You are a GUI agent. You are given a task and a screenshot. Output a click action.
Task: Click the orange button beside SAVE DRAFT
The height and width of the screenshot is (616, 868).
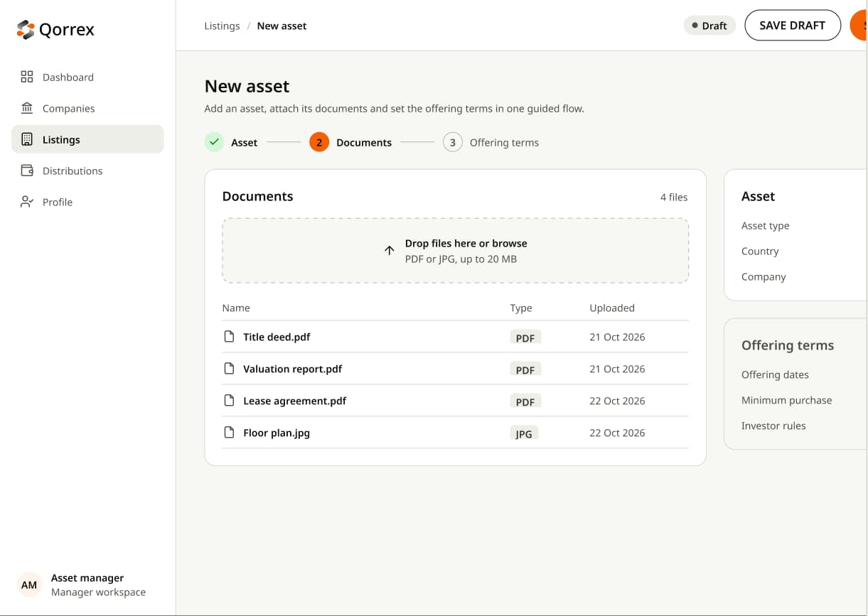859,26
